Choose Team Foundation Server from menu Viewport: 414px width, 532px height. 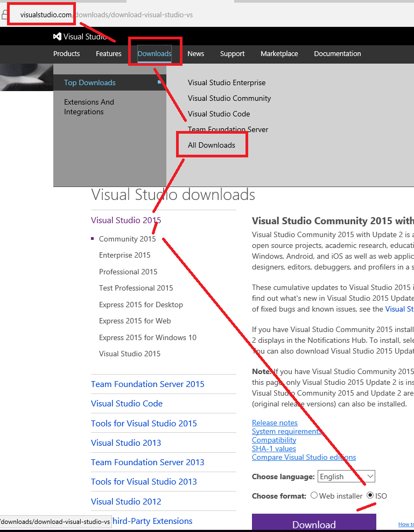(228, 129)
